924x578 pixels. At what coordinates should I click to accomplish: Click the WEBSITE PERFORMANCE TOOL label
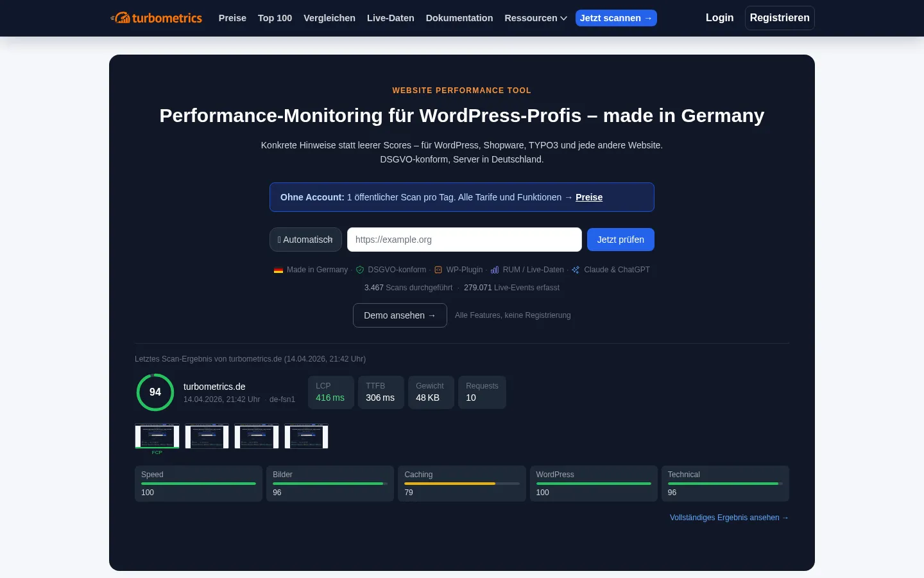click(462, 91)
